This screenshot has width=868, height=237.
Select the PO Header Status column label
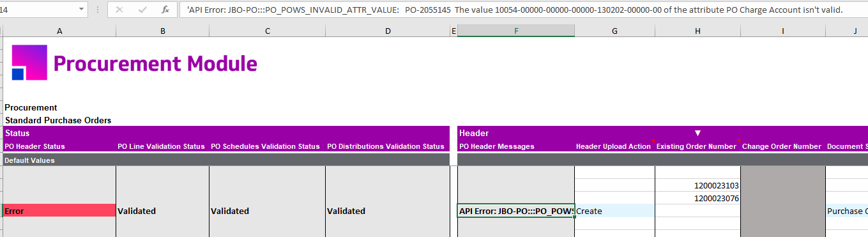click(34, 146)
